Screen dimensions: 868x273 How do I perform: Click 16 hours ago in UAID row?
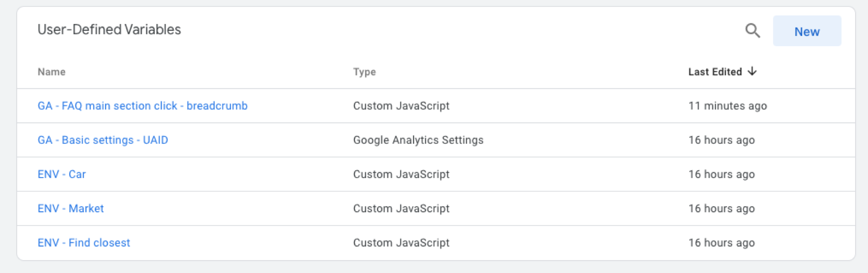(722, 140)
